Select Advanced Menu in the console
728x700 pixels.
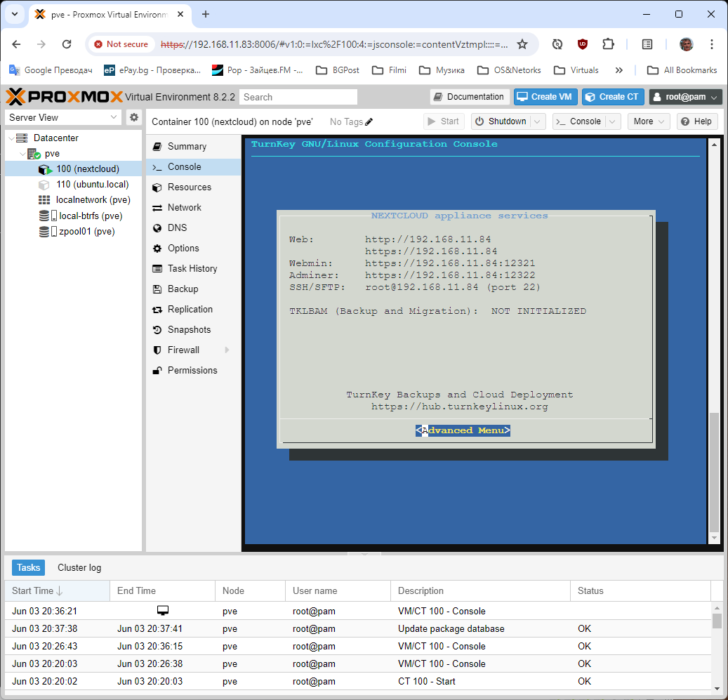pyautogui.click(x=463, y=430)
